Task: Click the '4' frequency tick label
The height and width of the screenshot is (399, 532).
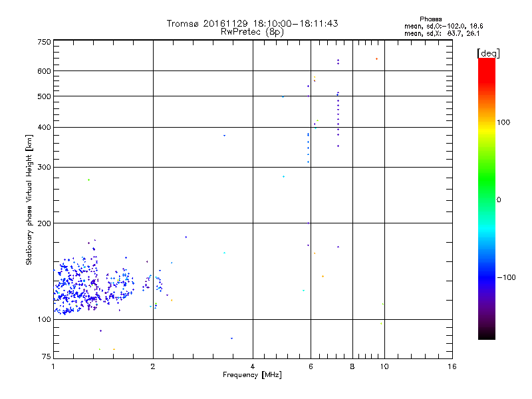Action: (x=253, y=366)
